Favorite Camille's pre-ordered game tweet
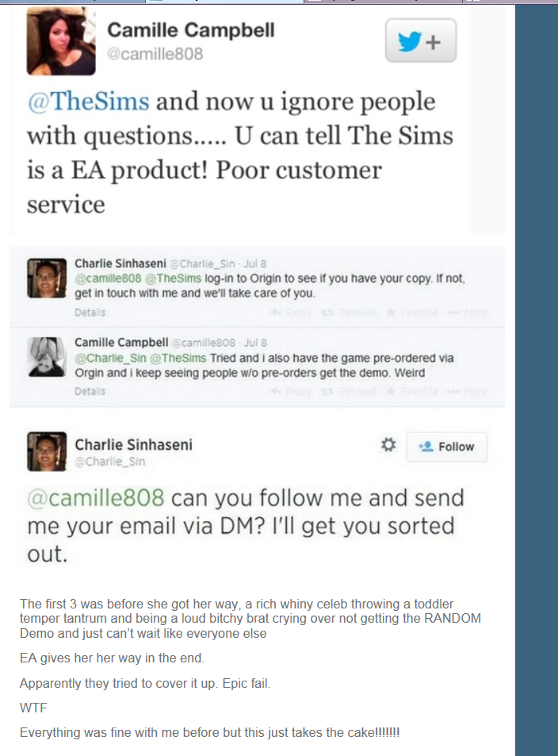This screenshot has height=756, width=558. point(412,391)
